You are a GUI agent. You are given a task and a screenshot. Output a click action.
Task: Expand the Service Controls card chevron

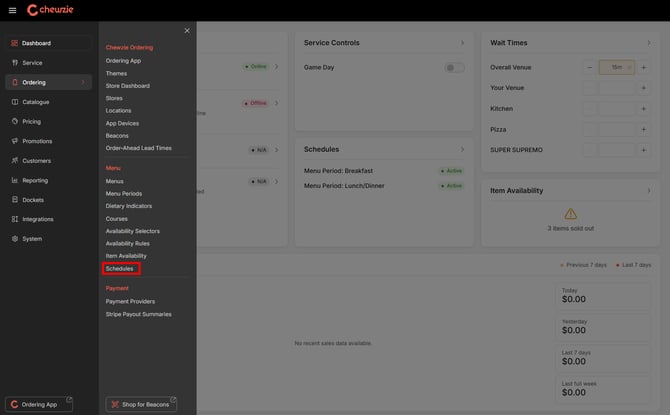coord(462,43)
